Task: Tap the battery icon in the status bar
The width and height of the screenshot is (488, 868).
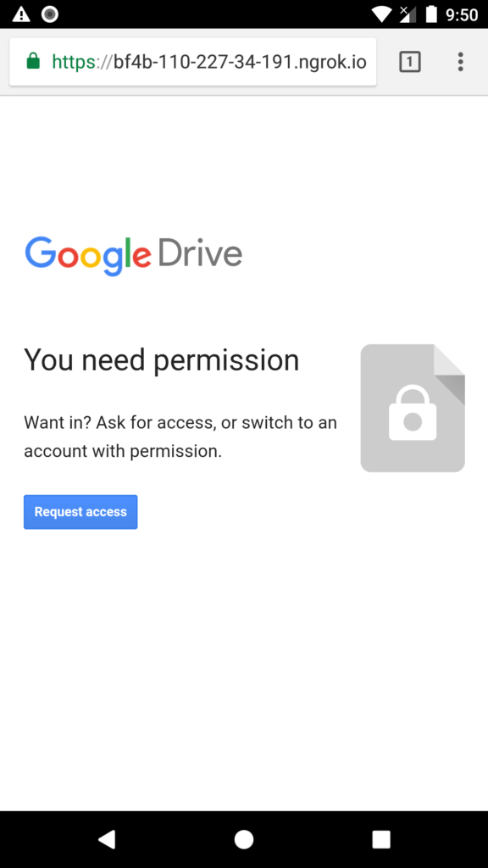Action: click(431, 14)
